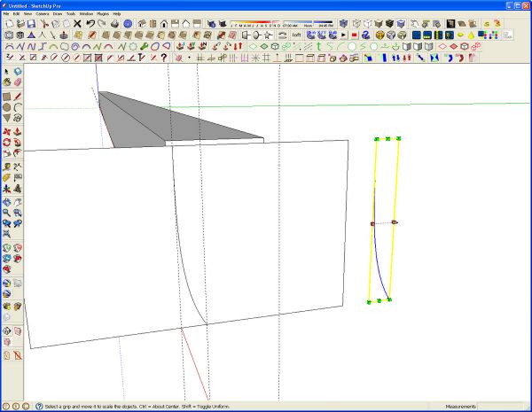This screenshot has height=412, width=532.
Task: Click the Zoom Extents tool
Action: point(6,234)
